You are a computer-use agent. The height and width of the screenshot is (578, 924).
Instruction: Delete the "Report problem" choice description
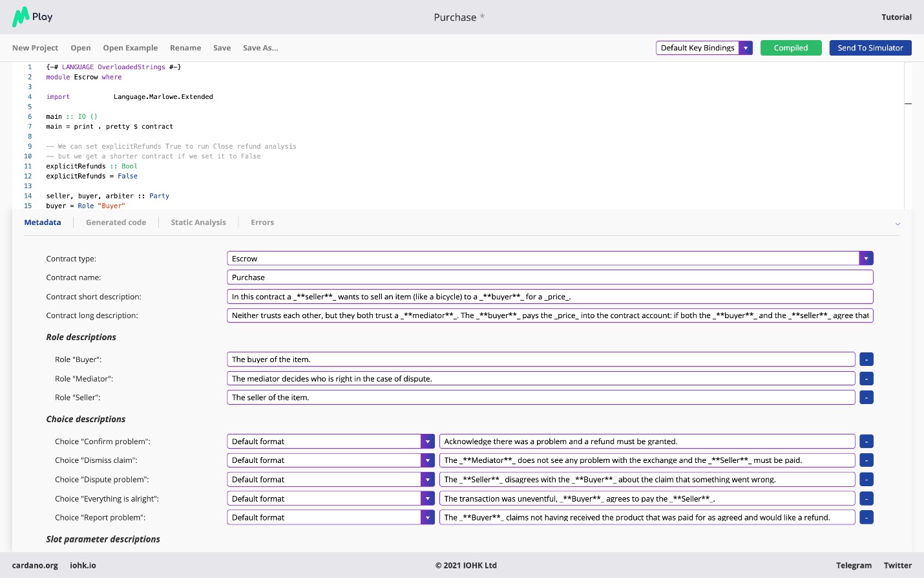pyautogui.click(x=866, y=518)
